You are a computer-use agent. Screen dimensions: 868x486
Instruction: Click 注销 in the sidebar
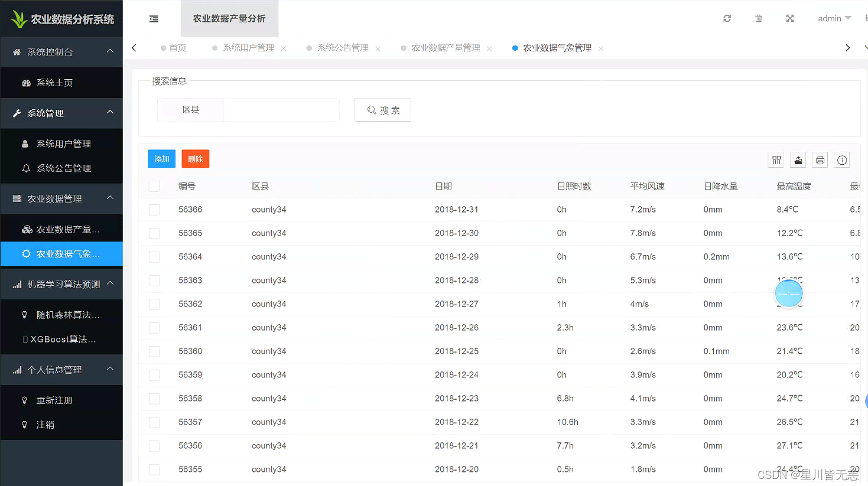(61, 425)
